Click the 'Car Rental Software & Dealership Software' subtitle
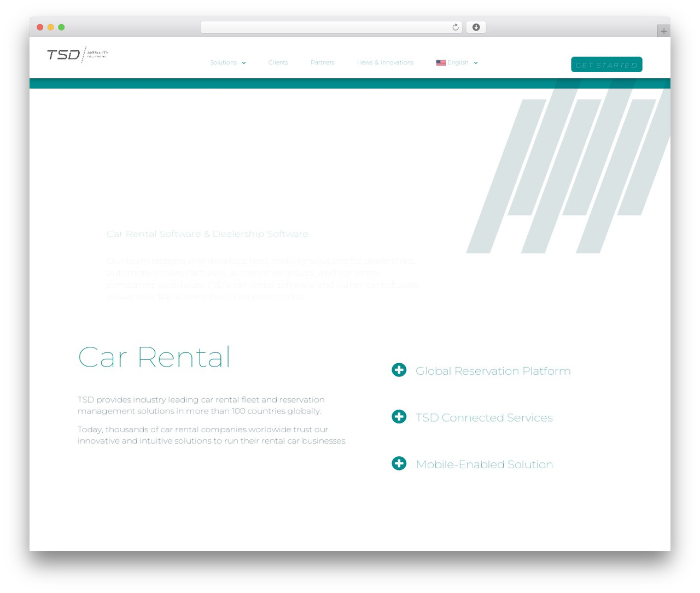This screenshot has height=593, width=700. 207,234
